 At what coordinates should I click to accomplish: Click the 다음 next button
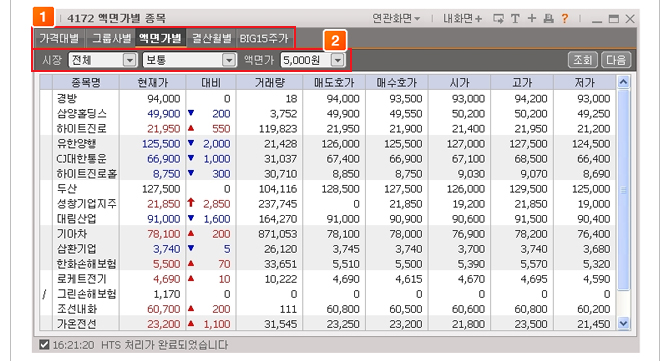[x=616, y=60]
